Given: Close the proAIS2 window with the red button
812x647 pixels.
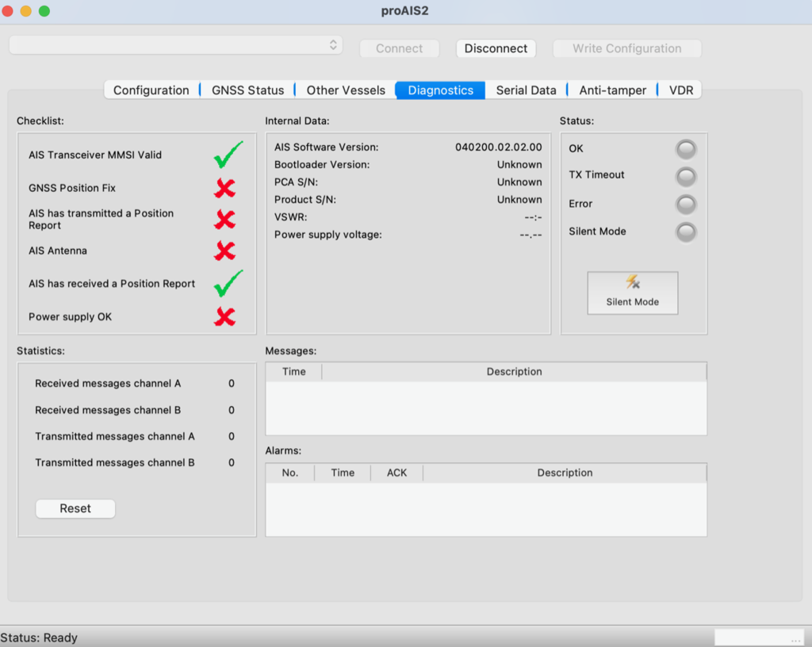Looking at the screenshot, I should (7, 11).
